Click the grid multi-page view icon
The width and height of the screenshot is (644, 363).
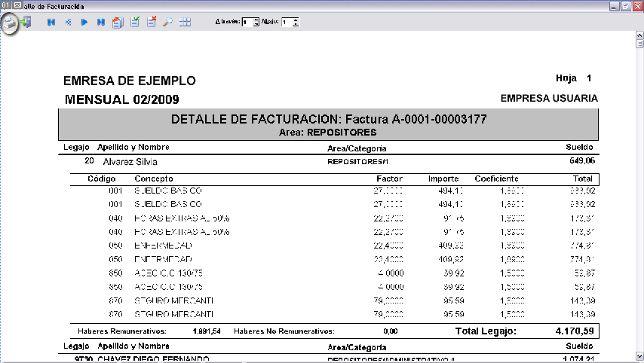click(x=185, y=23)
